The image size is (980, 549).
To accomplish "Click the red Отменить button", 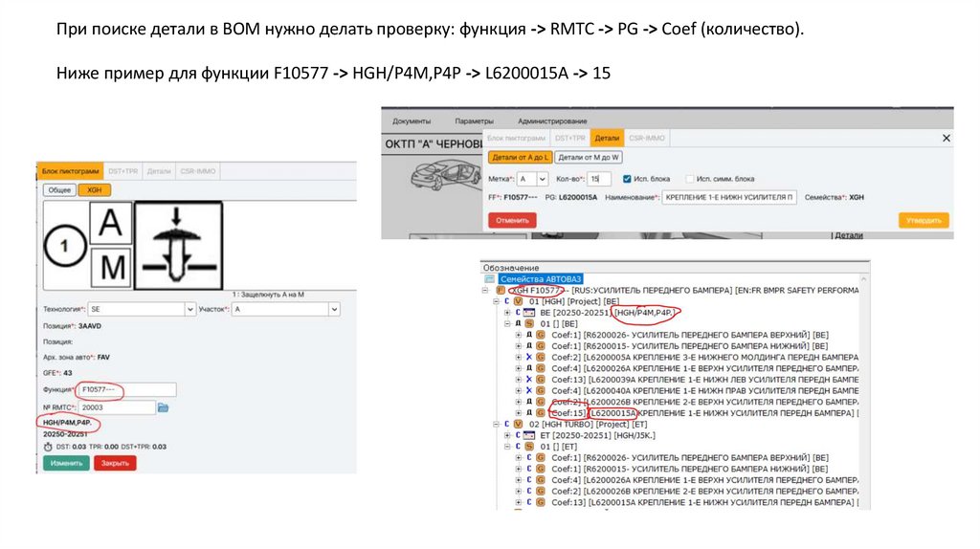I will (x=512, y=220).
